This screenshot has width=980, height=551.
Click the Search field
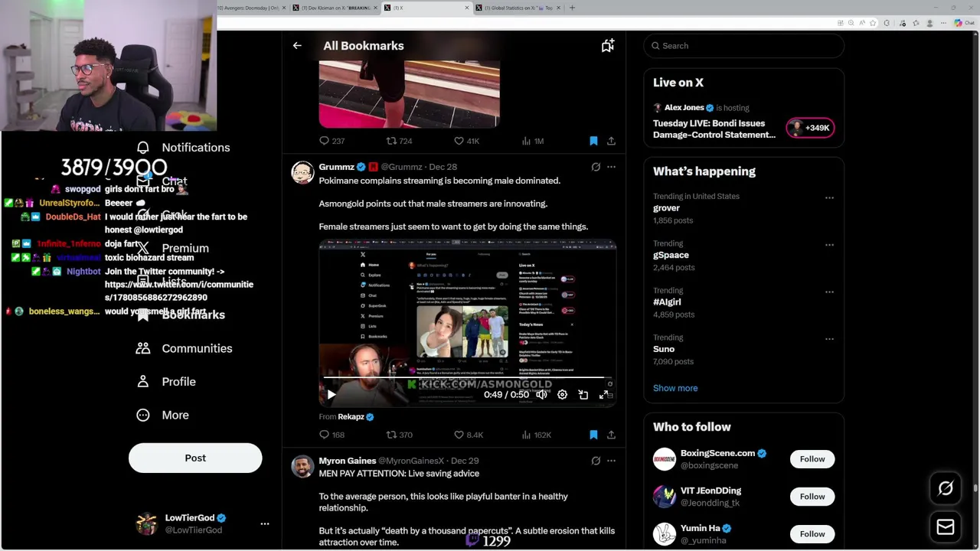(743, 46)
